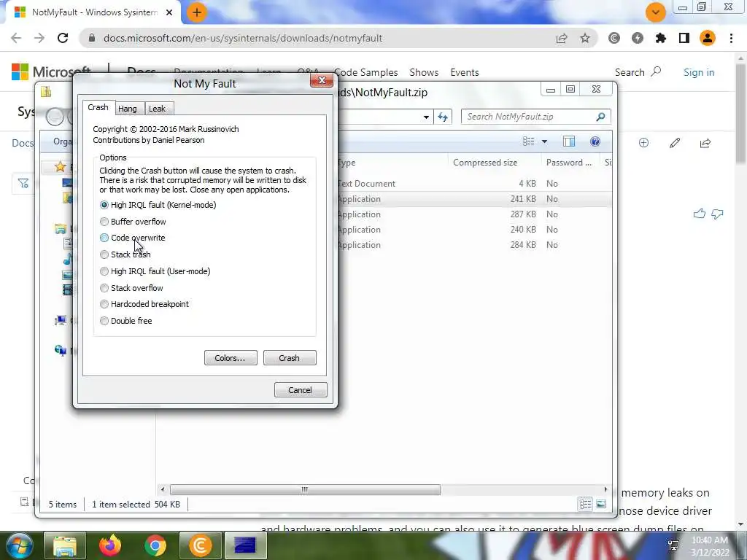Image resolution: width=747 pixels, height=560 pixels.
Task: Click the Sign in link
Action: [x=699, y=72]
